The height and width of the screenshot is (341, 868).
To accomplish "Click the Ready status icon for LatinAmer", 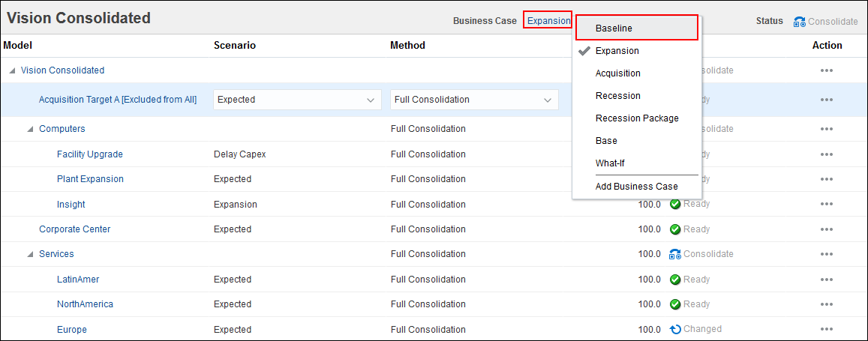I will (x=675, y=280).
